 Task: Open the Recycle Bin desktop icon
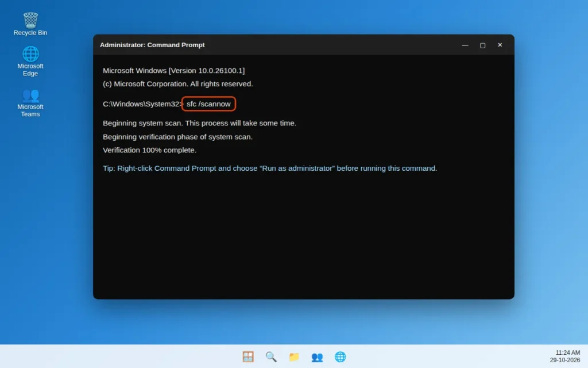pyautogui.click(x=30, y=24)
